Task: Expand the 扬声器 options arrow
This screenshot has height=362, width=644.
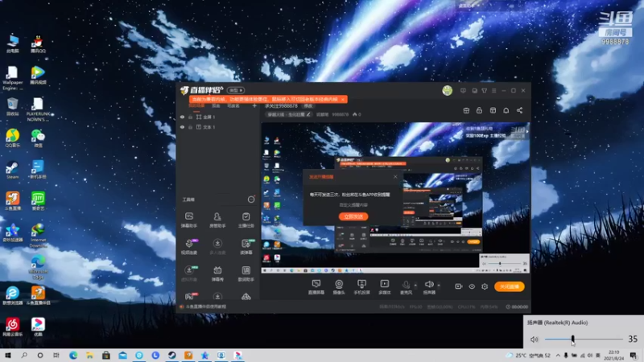Action: pos(439,285)
